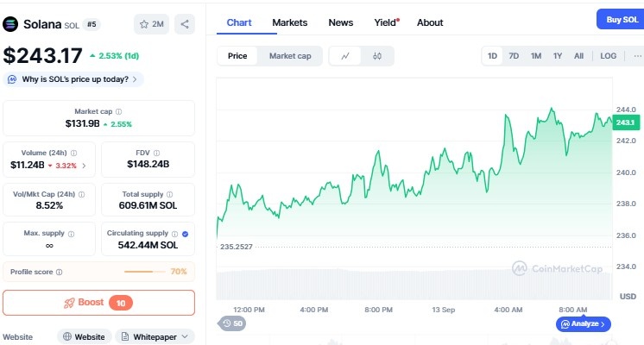
Task: Click Circulating supply info icon
Action: 174,234
